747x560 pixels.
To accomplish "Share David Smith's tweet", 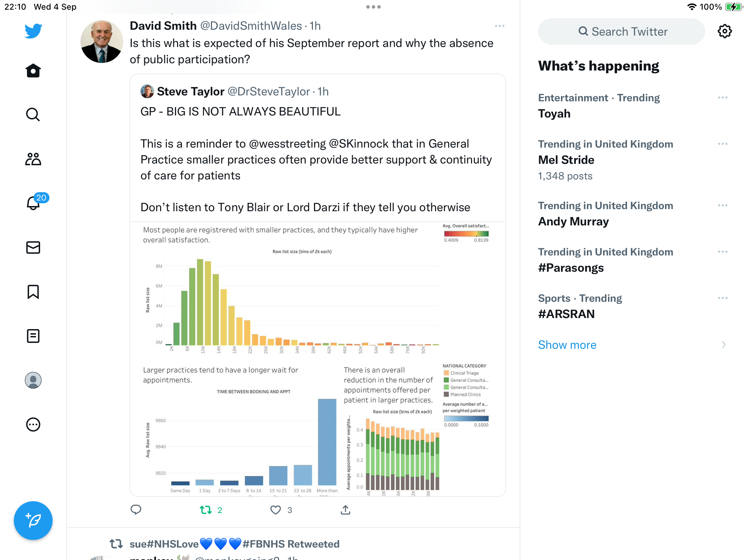I will [345, 510].
